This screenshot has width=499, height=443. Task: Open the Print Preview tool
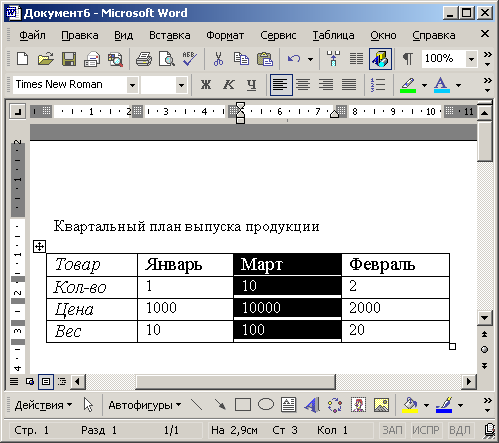(166, 59)
